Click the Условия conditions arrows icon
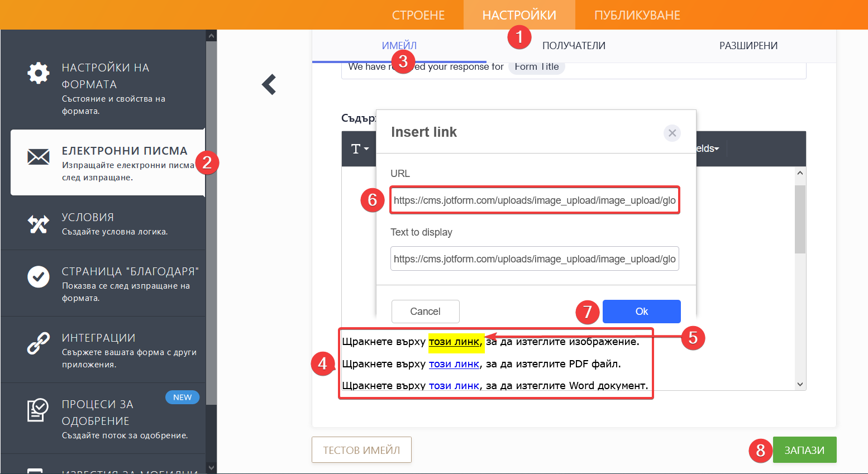The image size is (868, 474). pos(39,224)
